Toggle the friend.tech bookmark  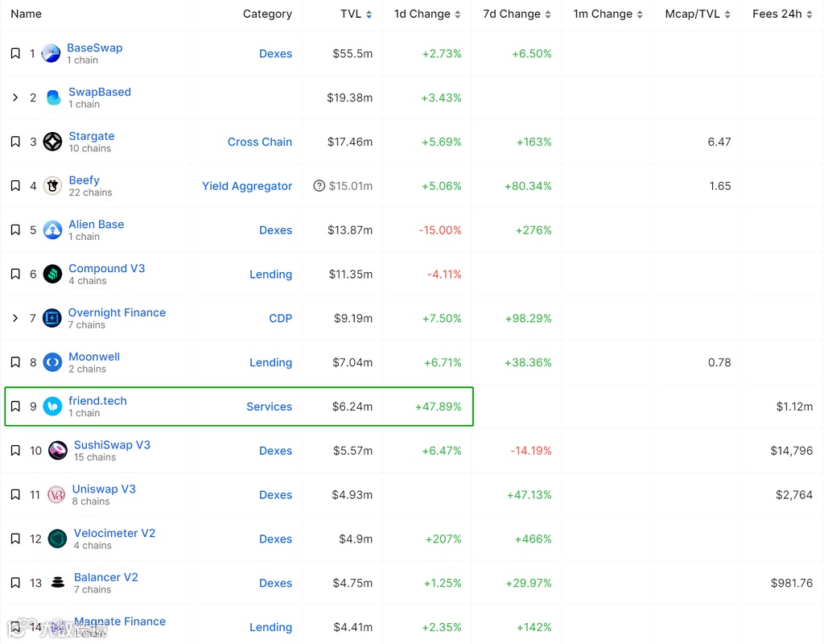pos(16,407)
